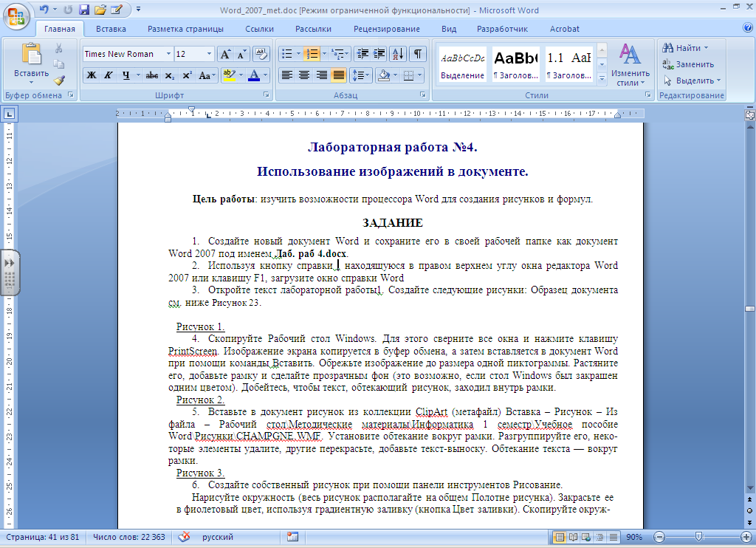Open underline style dropdown arrow
756x548 pixels.
[138, 75]
